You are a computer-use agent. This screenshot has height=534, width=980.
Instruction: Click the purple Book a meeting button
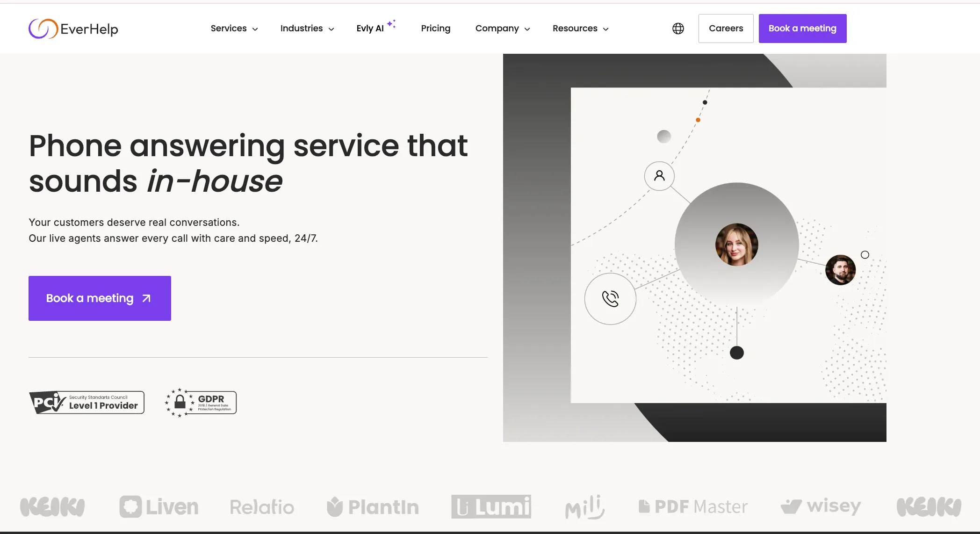click(100, 298)
